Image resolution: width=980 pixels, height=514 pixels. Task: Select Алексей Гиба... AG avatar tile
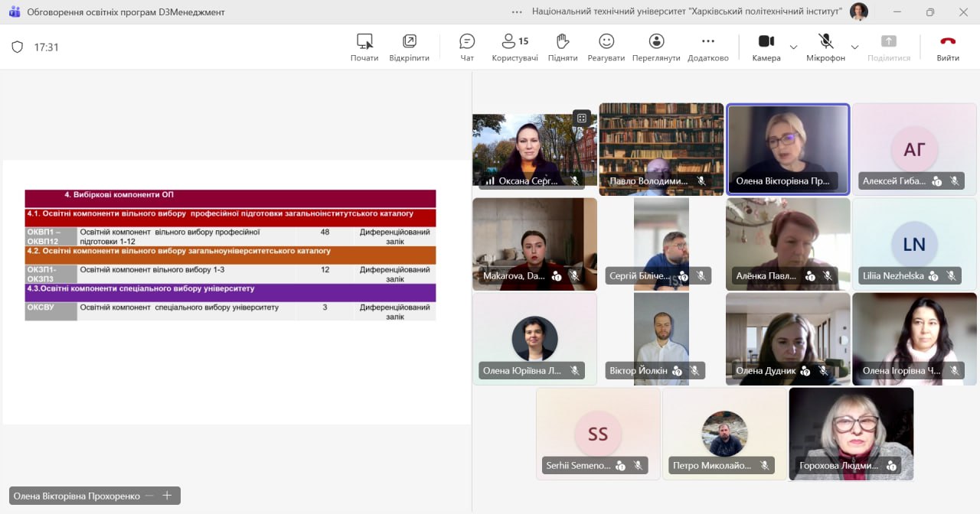pyautogui.click(x=914, y=149)
